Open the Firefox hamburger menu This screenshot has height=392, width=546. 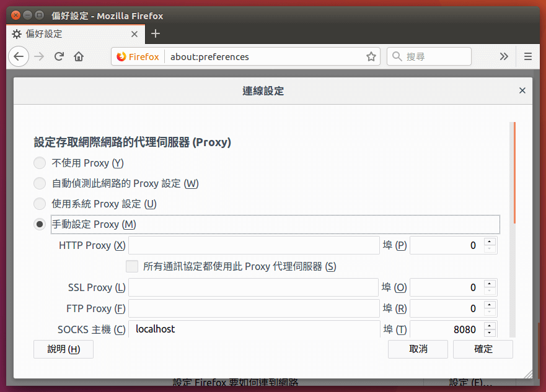tap(527, 56)
